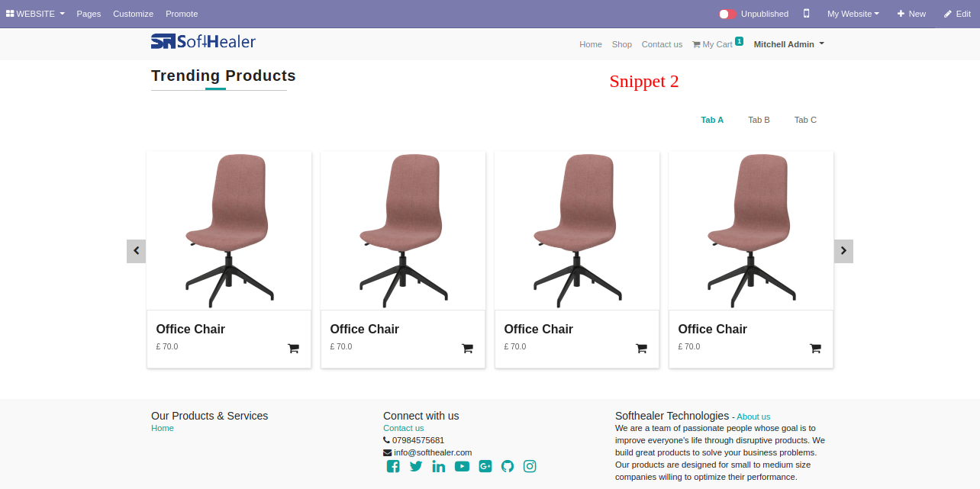Image resolution: width=980 pixels, height=489 pixels.
Task: Open the YouTube social icon
Action: [462, 466]
